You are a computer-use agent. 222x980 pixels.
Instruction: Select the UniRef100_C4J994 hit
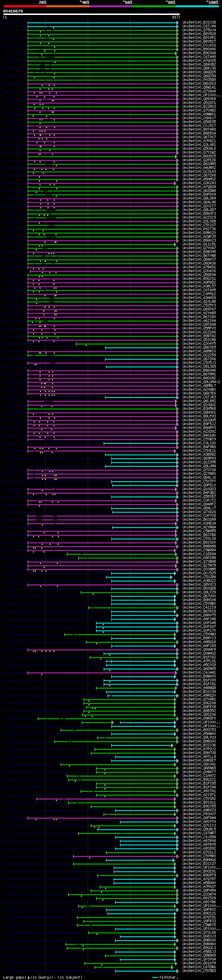point(199,837)
